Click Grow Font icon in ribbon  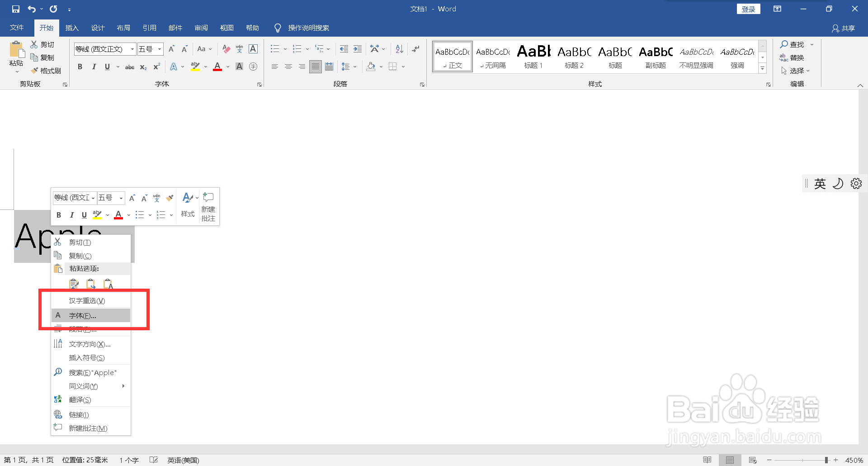[171, 49]
